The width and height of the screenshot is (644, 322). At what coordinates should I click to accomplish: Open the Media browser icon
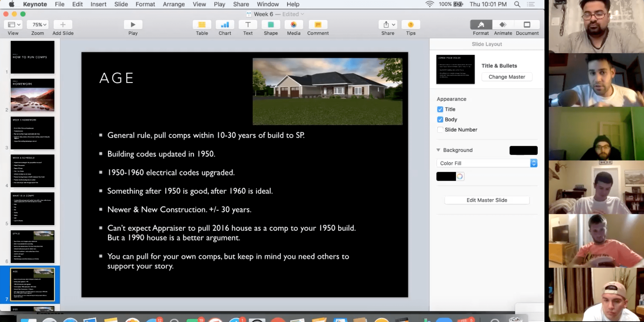[294, 25]
